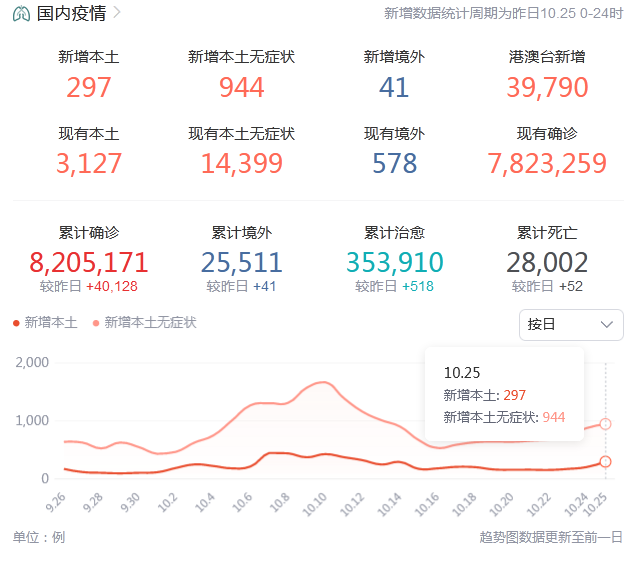Click the 港澳台新增 39,790 figure
This screenshot has height=568, width=630.
[547, 87]
